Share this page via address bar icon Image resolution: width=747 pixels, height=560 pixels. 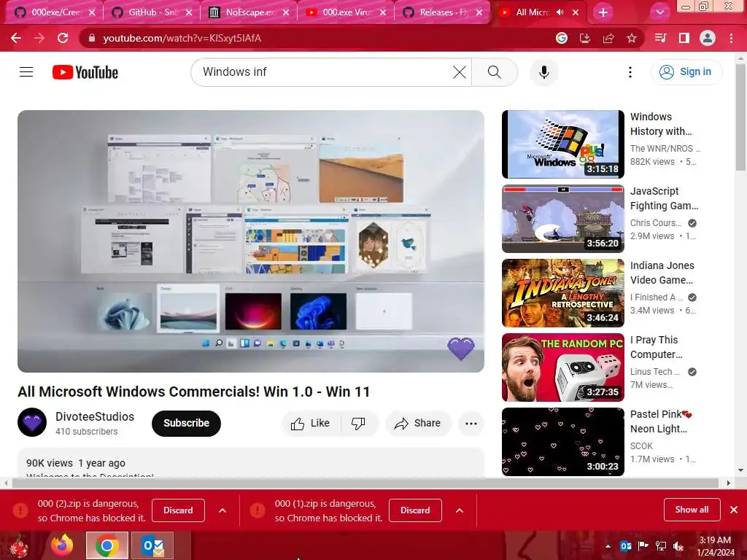(x=608, y=38)
